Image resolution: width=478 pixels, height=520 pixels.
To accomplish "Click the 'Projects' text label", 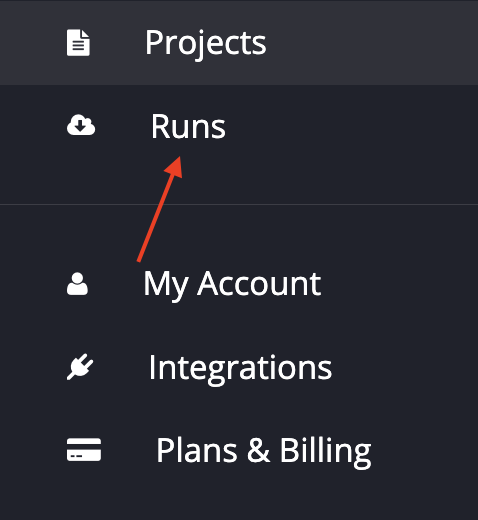I will (x=206, y=44).
